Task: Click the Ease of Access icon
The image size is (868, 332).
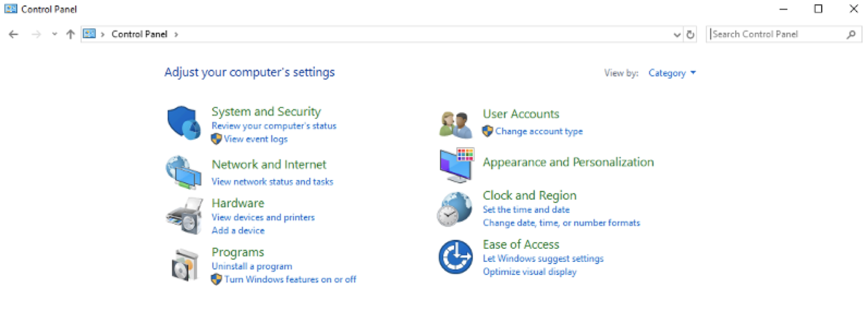Action: click(455, 257)
